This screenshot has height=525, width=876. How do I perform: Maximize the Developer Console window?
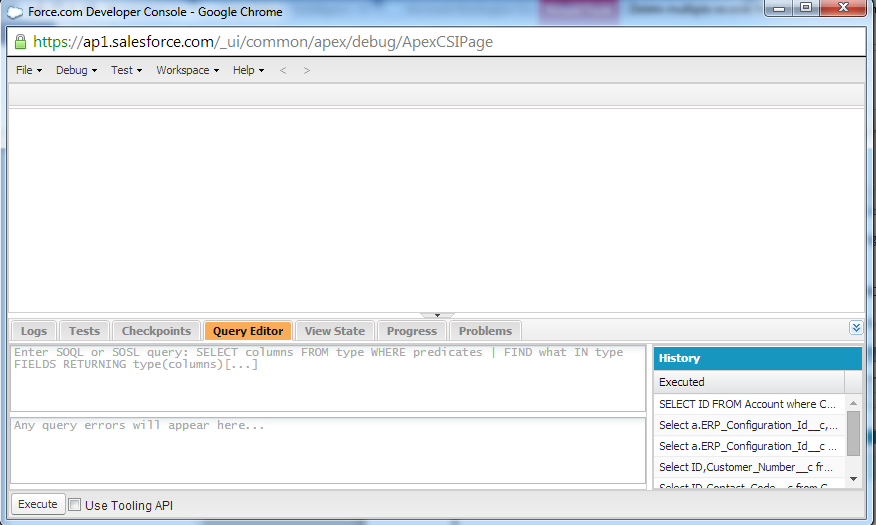pyautogui.click(x=806, y=8)
